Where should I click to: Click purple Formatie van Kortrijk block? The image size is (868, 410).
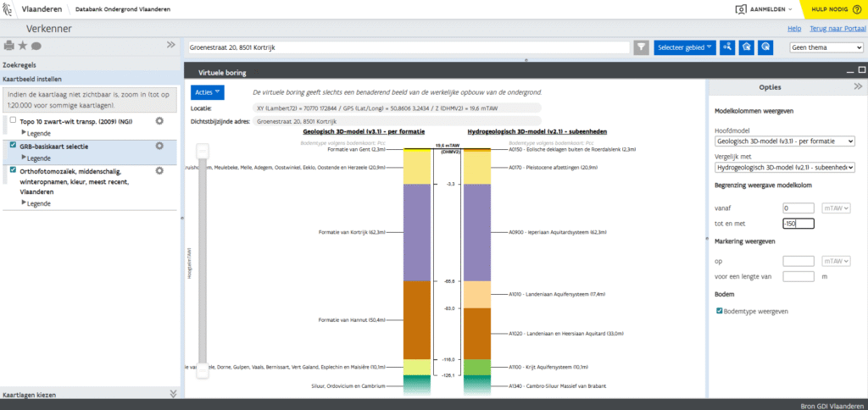(x=417, y=232)
